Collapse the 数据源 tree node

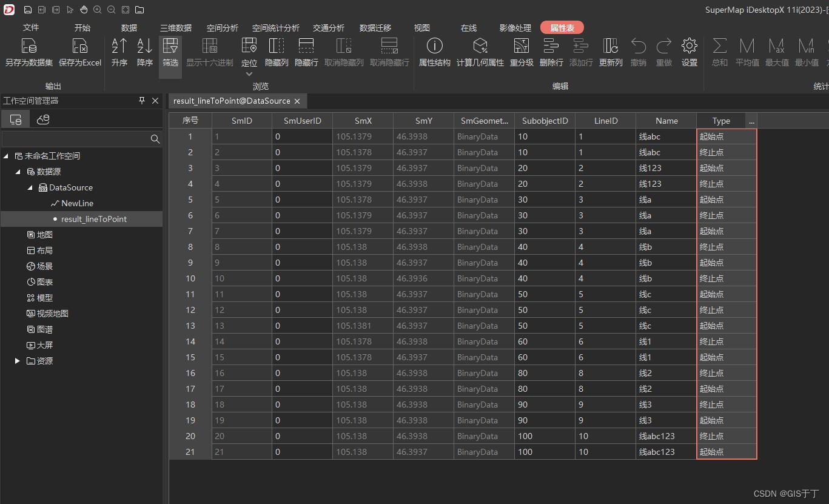click(x=18, y=172)
